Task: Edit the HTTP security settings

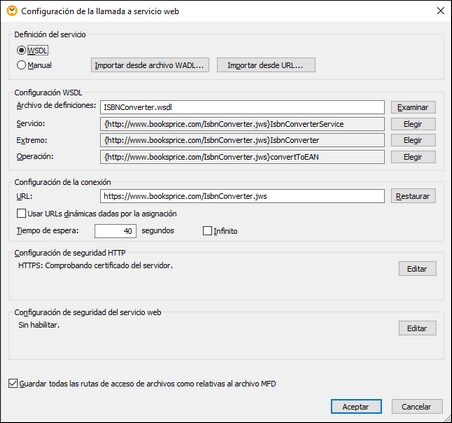Action: tap(417, 269)
